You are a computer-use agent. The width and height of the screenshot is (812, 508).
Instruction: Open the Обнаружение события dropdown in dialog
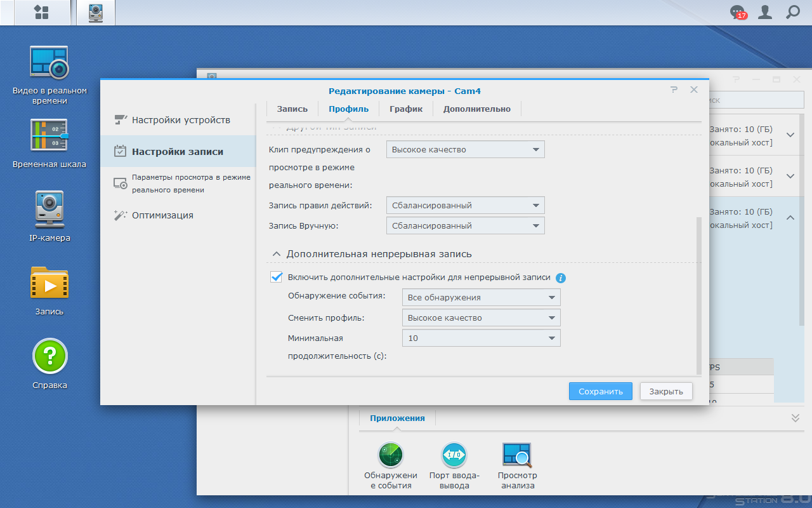(481, 298)
